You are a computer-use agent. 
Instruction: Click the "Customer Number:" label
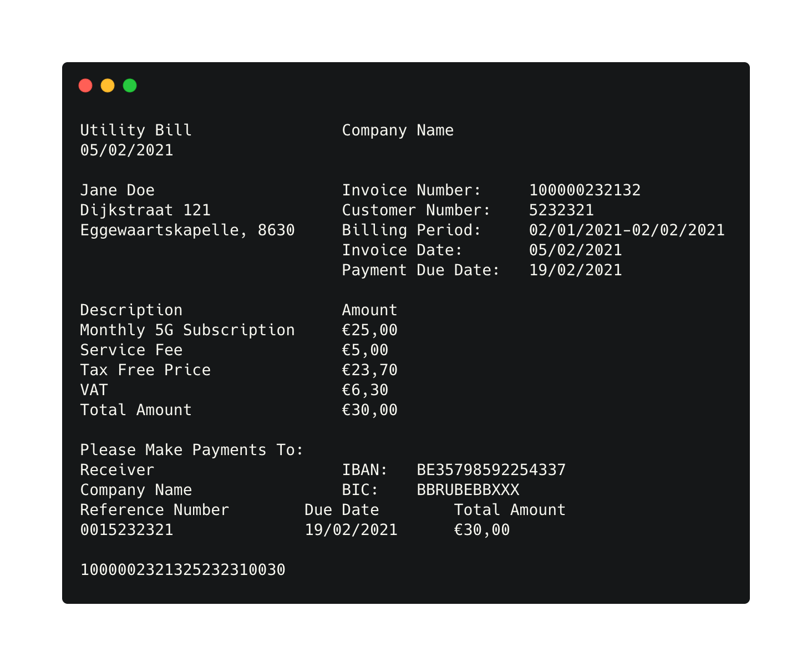[416, 210]
